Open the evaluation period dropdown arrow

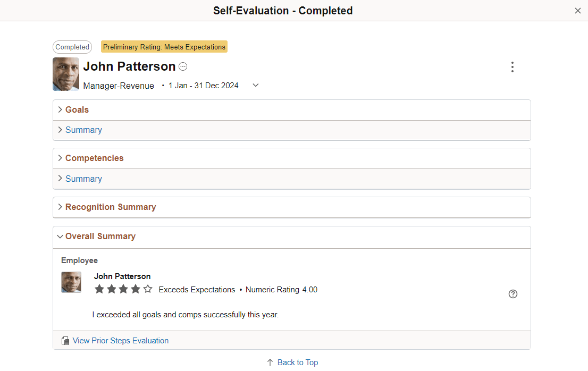[255, 85]
